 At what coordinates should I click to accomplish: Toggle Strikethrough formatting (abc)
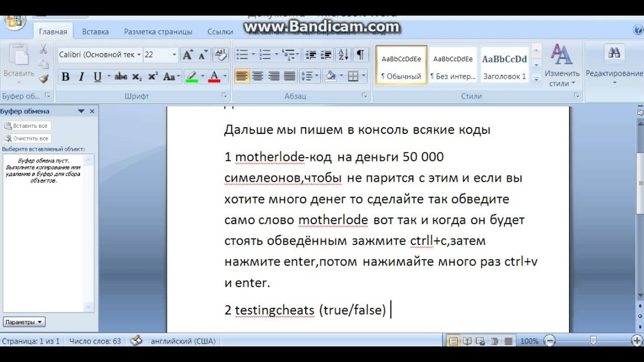coord(121,77)
